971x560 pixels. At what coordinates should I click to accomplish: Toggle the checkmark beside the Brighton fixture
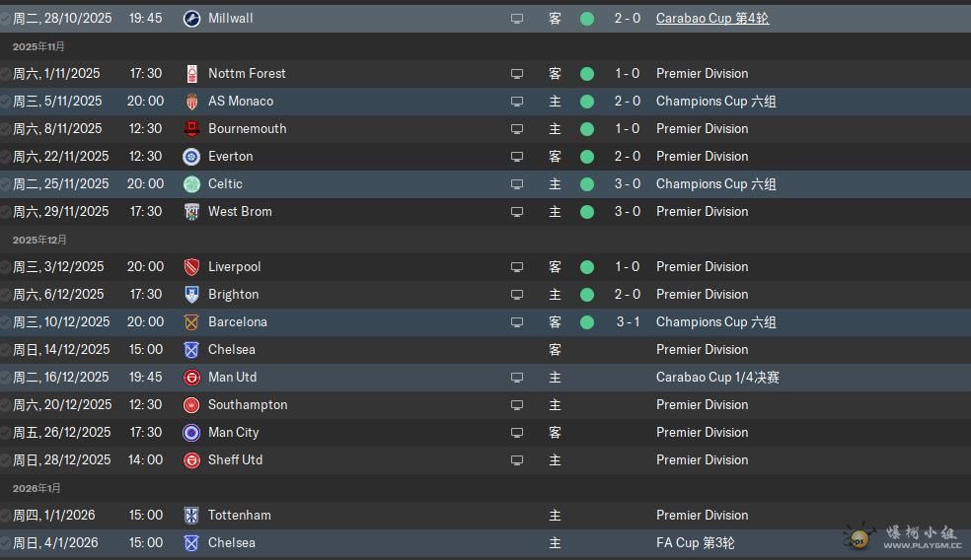click(x=6, y=295)
